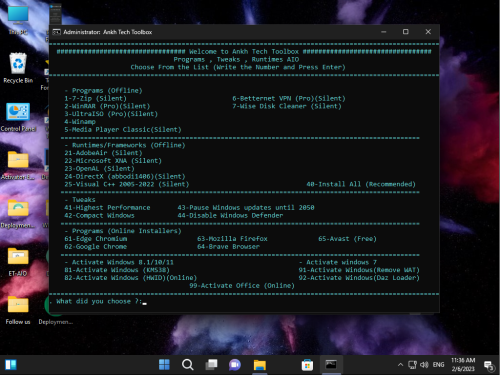This screenshot has height=375, width=500.
Task: Click the '23-OpenAL (Silent)' line
Action: [x=99, y=168]
